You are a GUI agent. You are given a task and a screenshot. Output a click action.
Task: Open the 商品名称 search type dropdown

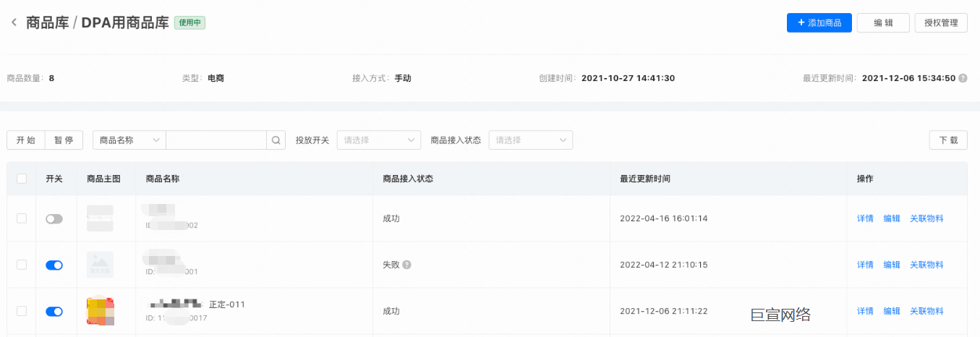coord(129,140)
